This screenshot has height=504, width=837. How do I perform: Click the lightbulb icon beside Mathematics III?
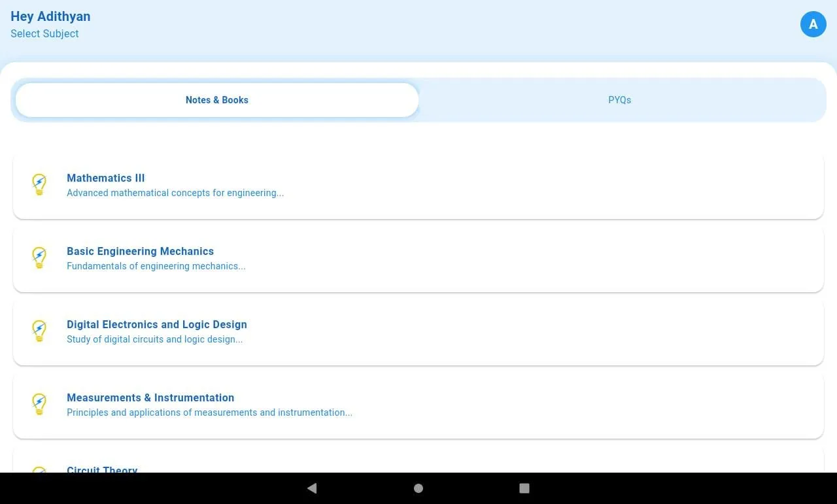39,185
